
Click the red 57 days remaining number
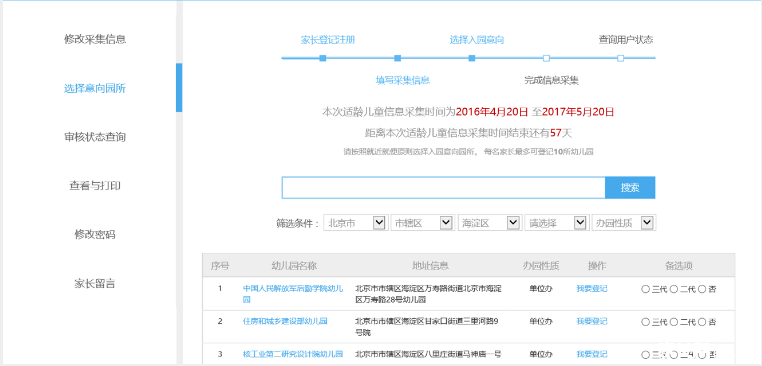(556, 133)
